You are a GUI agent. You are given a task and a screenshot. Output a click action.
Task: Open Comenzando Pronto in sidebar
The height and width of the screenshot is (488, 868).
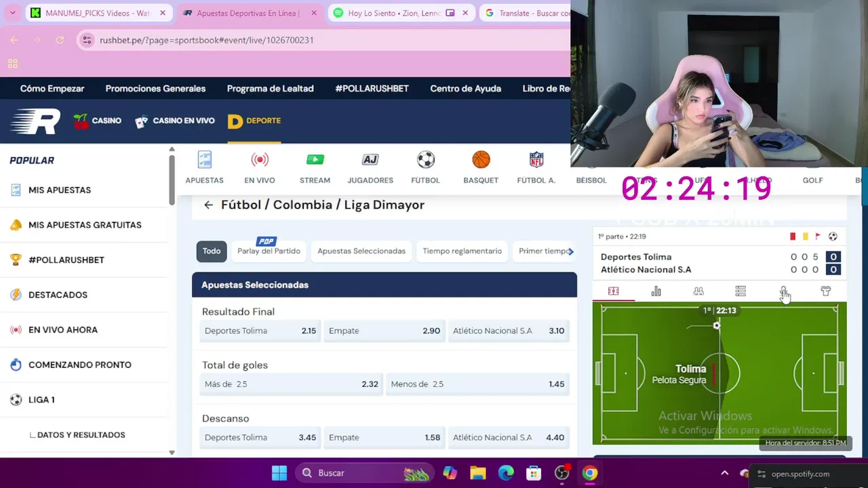coord(79,365)
